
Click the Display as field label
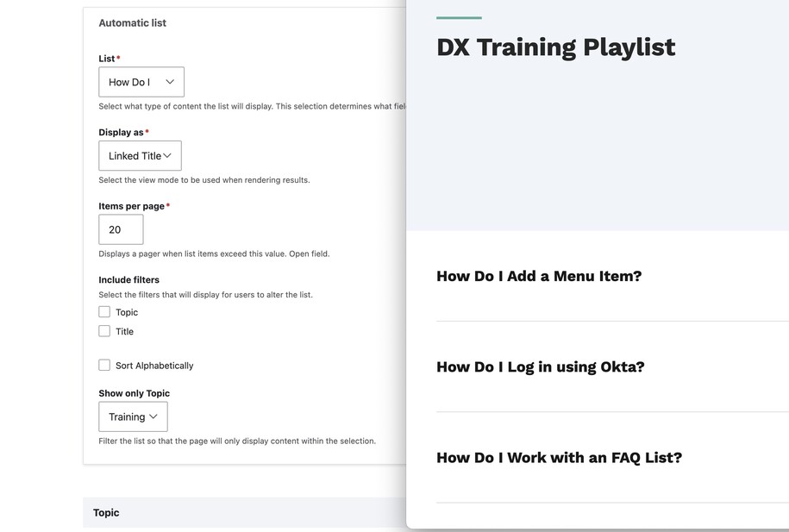(121, 133)
